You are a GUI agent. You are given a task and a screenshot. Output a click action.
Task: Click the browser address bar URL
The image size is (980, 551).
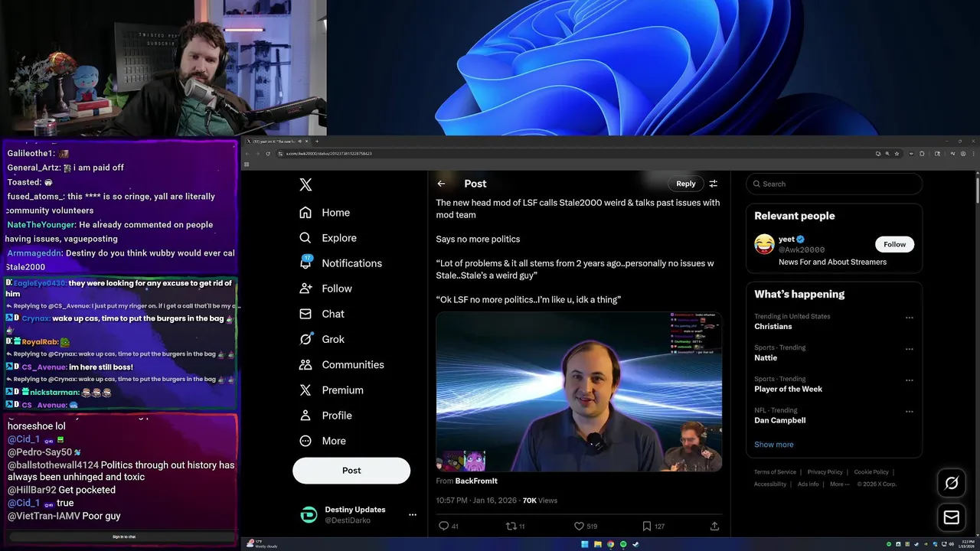(329, 154)
